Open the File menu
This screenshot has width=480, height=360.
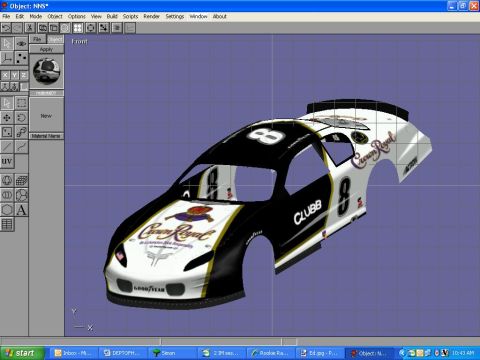[6, 16]
